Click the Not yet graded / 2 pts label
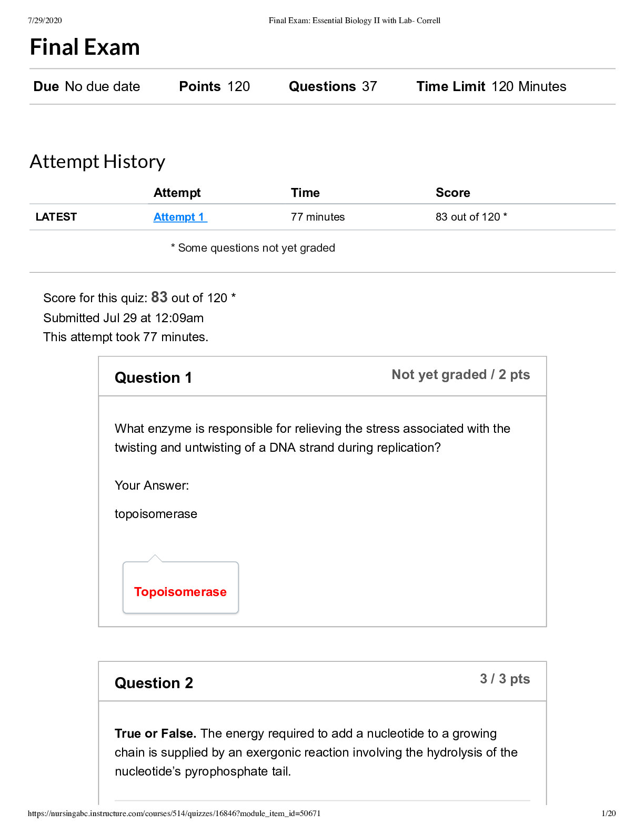This screenshot has height=834, width=644. pos(460,375)
